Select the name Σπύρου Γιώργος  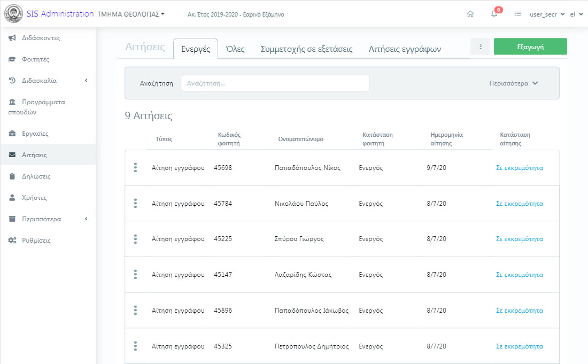tap(299, 239)
